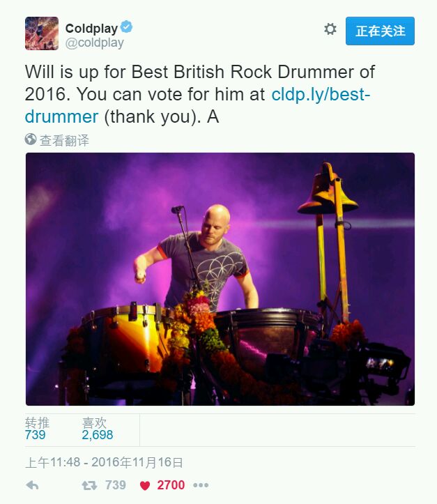The image size is (437, 504).
Task: Open the drummer photo in the tweet
Action: pos(220,279)
